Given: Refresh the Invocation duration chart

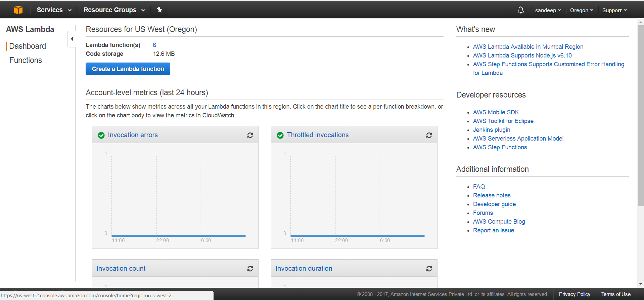Looking at the screenshot, I should click(x=429, y=269).
